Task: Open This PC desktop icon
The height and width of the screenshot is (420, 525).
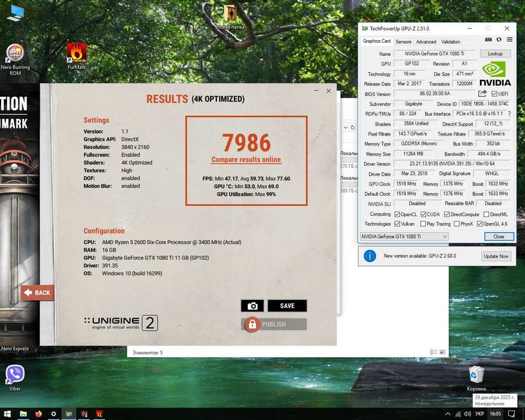Action: tap(15, 13)
